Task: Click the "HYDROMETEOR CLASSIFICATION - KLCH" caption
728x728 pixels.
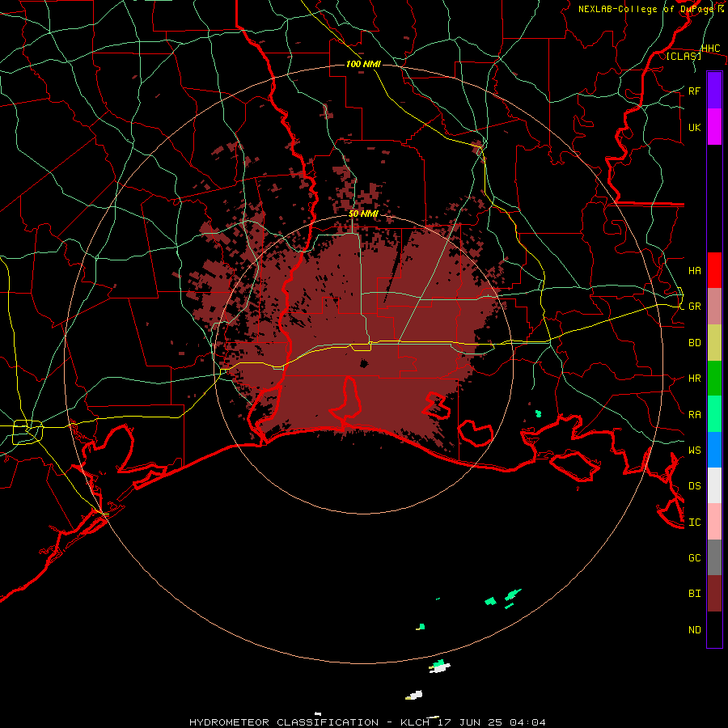Action: coord(309,722)
